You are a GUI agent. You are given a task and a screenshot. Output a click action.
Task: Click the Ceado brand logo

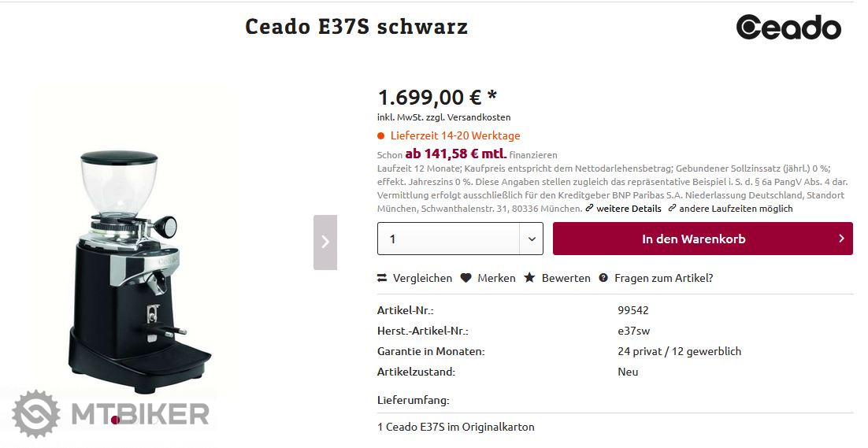click(788, 28)
